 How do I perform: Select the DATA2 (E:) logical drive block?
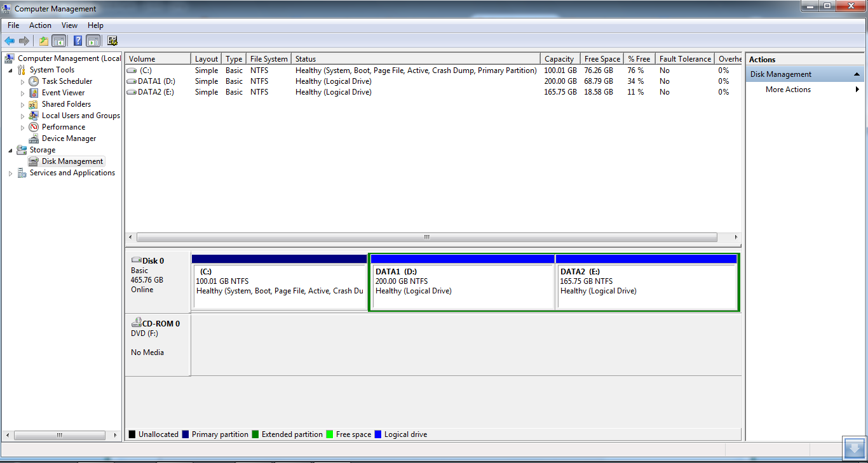[x=646, y=282]
